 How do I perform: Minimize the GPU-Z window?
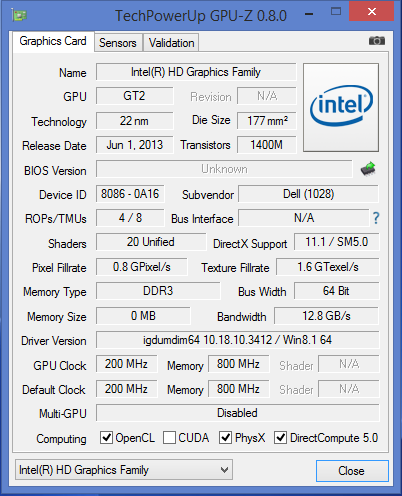tap(309, 14)
